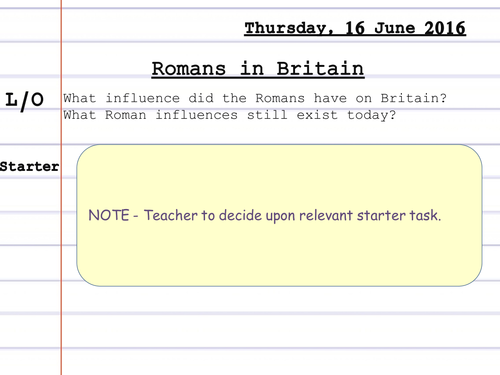Viewport: 500px width, 375px height.
Task: Click the number 16 in the date
Action: (355, 28)
